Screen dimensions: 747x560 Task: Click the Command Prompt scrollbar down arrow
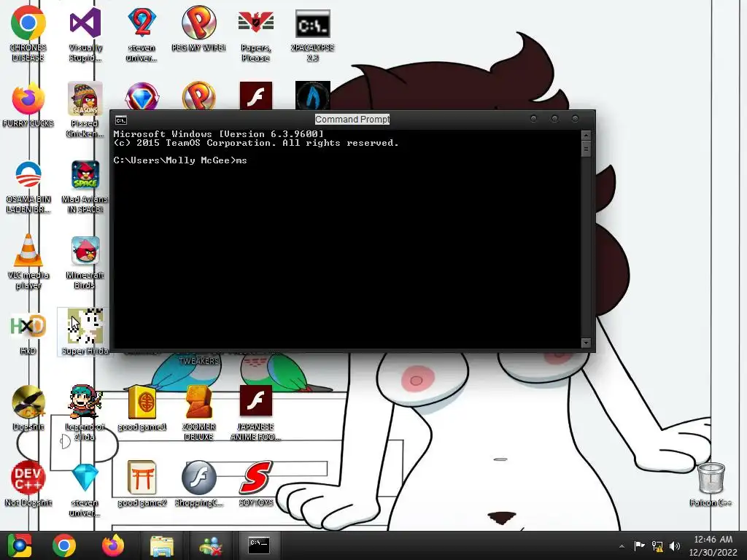tap(586, 343)
